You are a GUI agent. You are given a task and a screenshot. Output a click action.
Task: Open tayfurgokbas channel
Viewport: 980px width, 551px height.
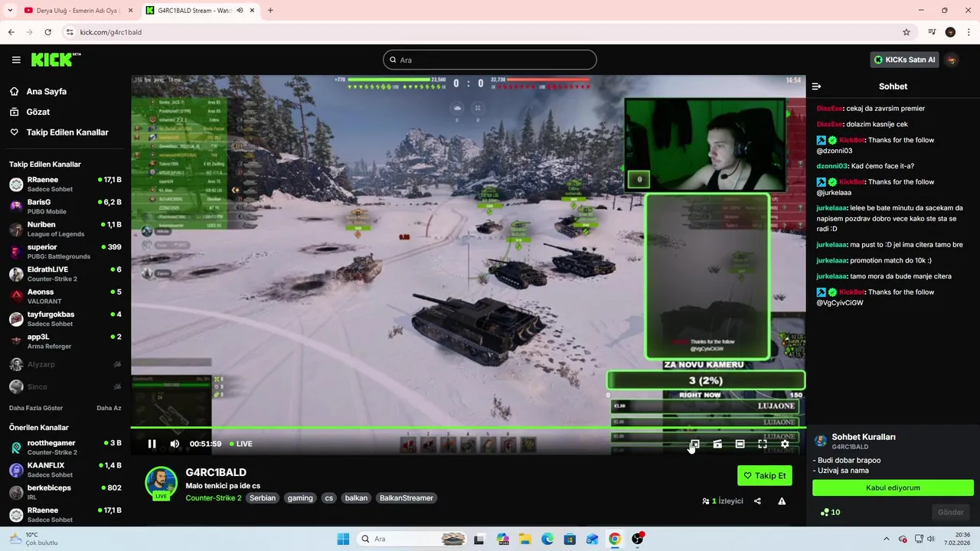click(x=65, y=319)
